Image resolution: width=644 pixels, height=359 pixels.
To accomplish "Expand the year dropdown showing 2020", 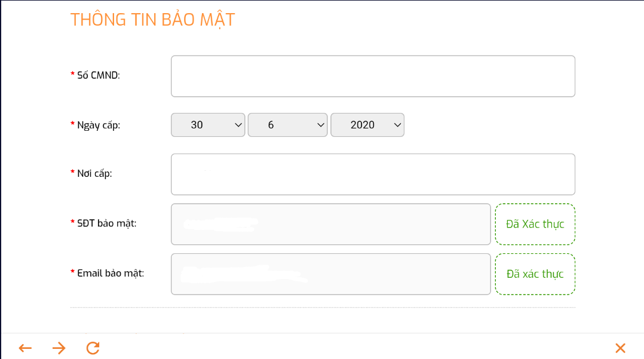I will coord(367,125).
